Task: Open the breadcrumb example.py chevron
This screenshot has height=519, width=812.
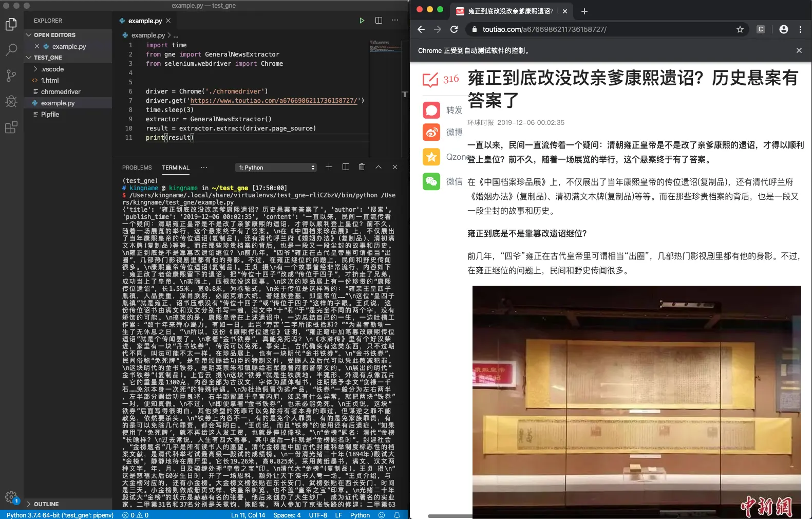Action: [x=169, y=35]
